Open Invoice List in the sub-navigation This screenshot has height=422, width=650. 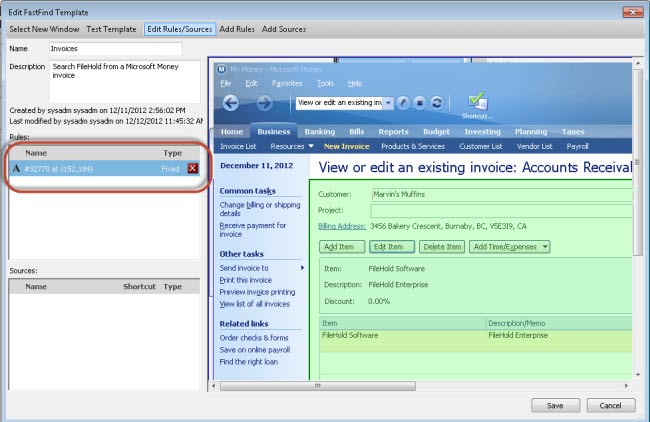pyautogui.click(x=238, y=146)
